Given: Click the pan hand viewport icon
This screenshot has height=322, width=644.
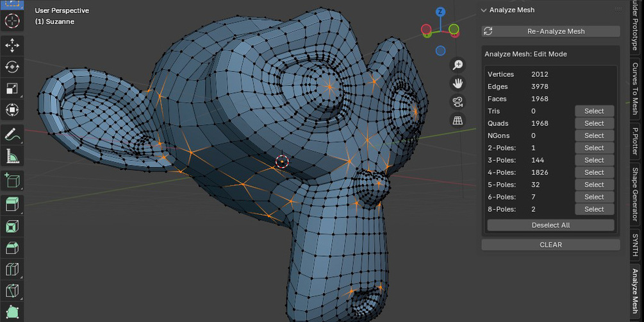Looking at the screenshot, I should [458, 83].
